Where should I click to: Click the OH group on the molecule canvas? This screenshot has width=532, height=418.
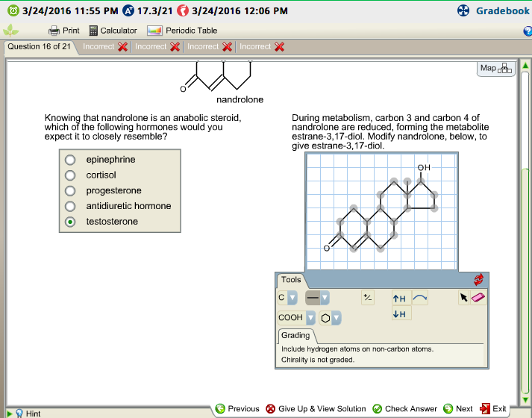[x=424, y=167]
